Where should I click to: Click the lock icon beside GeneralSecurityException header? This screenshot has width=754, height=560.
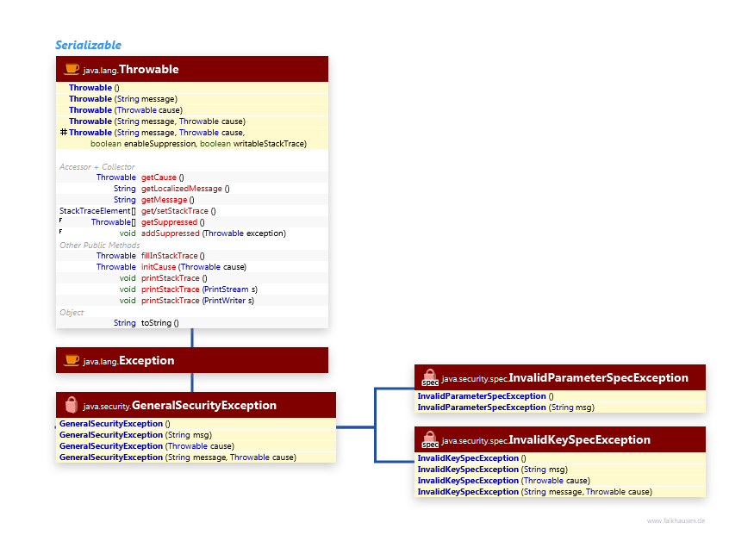(72, 405)
